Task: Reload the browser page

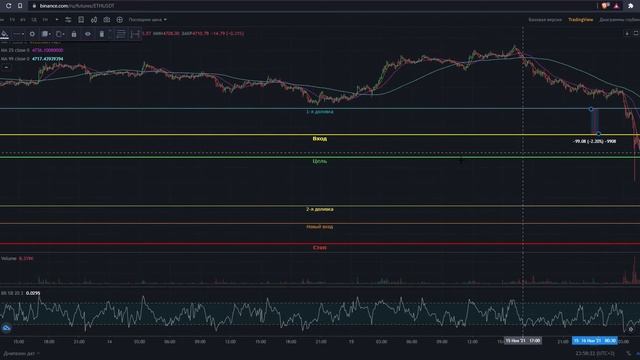Action: 9,6
